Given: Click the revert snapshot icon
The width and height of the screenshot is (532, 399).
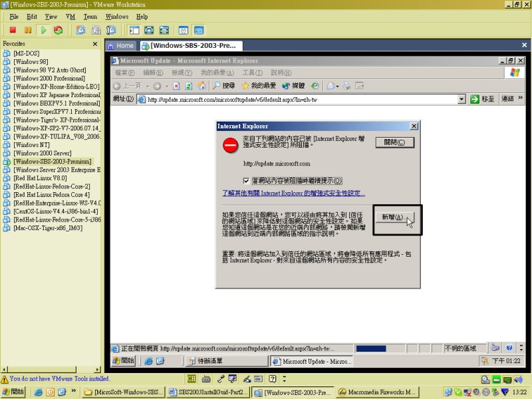Looking at the screenshot, I should tap(96, 30).
